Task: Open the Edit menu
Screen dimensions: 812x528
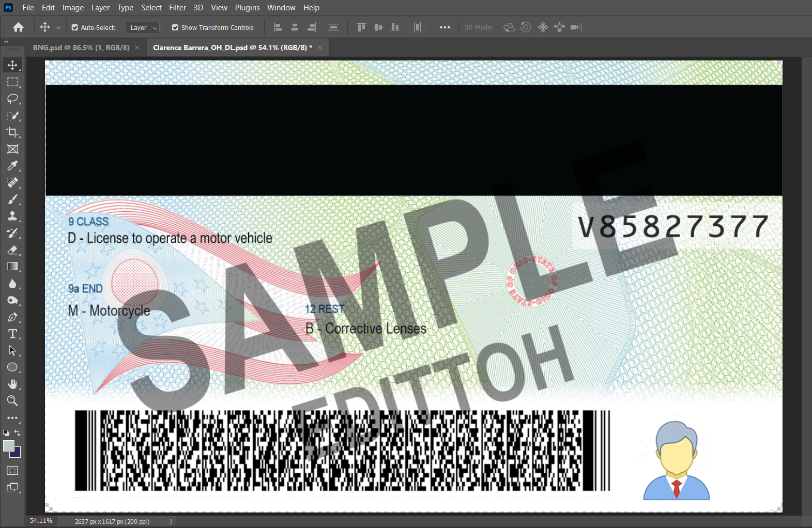Action: point(48,8)
